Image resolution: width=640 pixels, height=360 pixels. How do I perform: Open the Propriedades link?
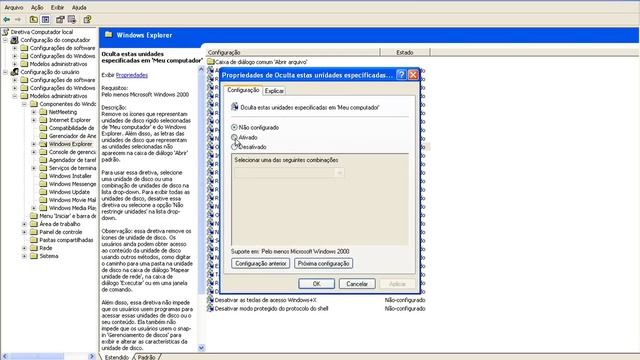132,75
